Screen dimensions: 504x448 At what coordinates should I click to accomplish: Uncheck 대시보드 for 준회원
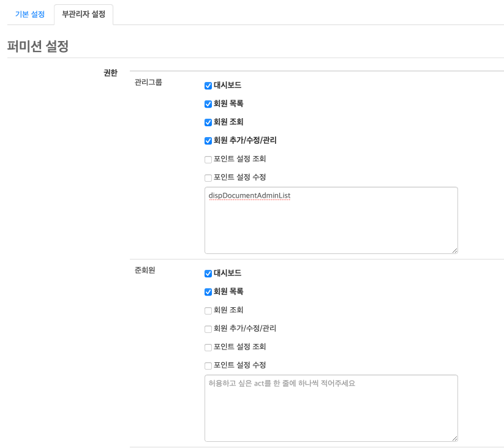point(208,274)
